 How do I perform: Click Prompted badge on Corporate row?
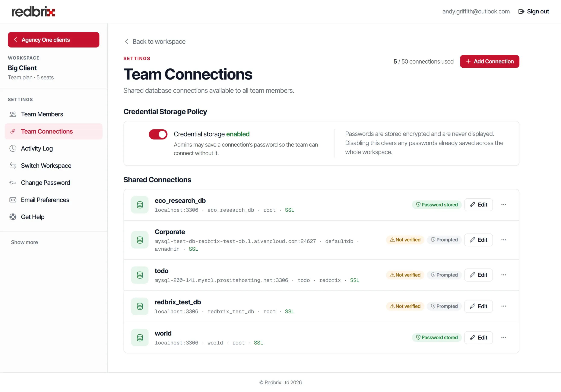pos(444,240)
